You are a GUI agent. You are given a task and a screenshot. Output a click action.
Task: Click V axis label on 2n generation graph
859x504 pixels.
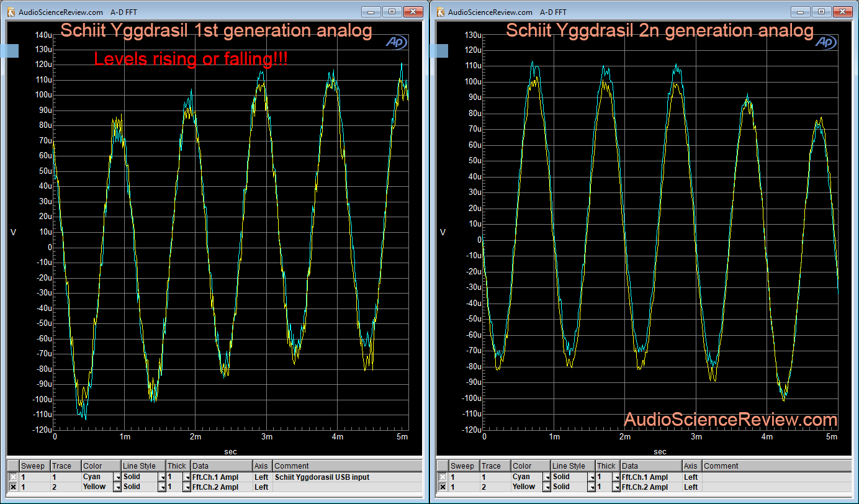443,232
